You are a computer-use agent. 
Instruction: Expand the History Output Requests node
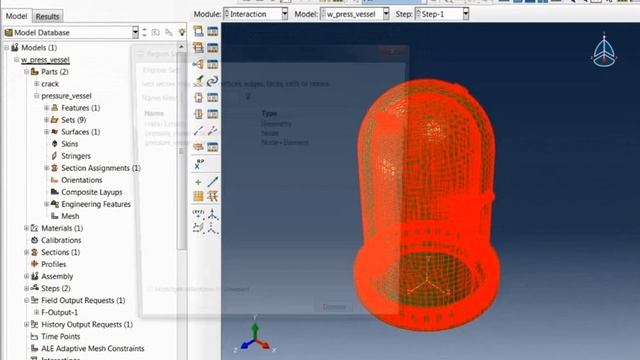point(27,324)
